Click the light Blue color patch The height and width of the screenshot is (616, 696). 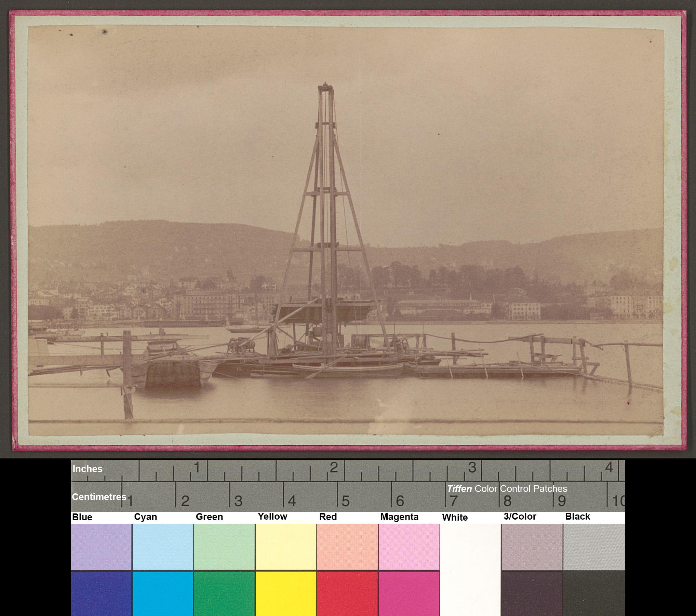tap(102, 547)
